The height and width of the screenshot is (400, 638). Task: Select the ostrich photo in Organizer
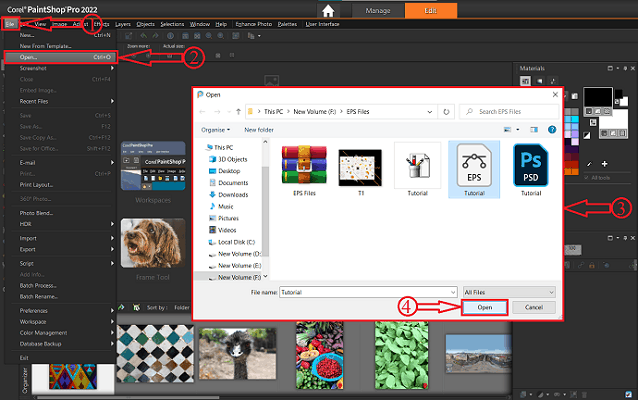point(237,353)
